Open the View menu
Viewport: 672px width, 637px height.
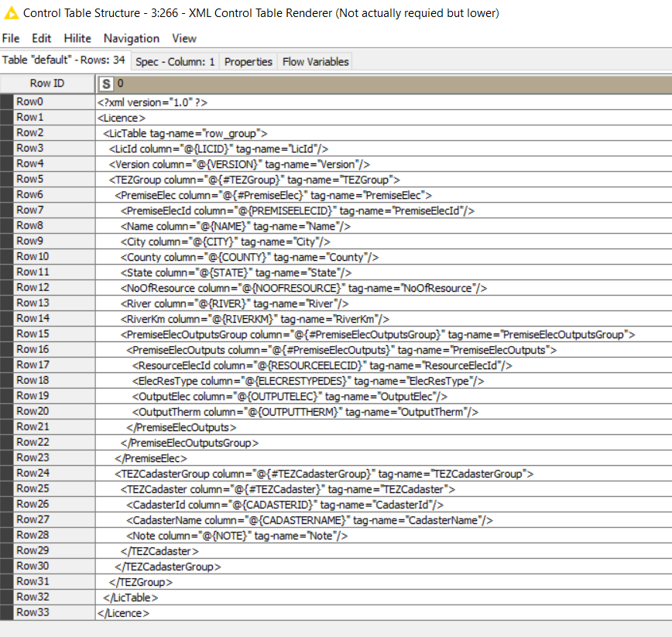pos(184,38)
